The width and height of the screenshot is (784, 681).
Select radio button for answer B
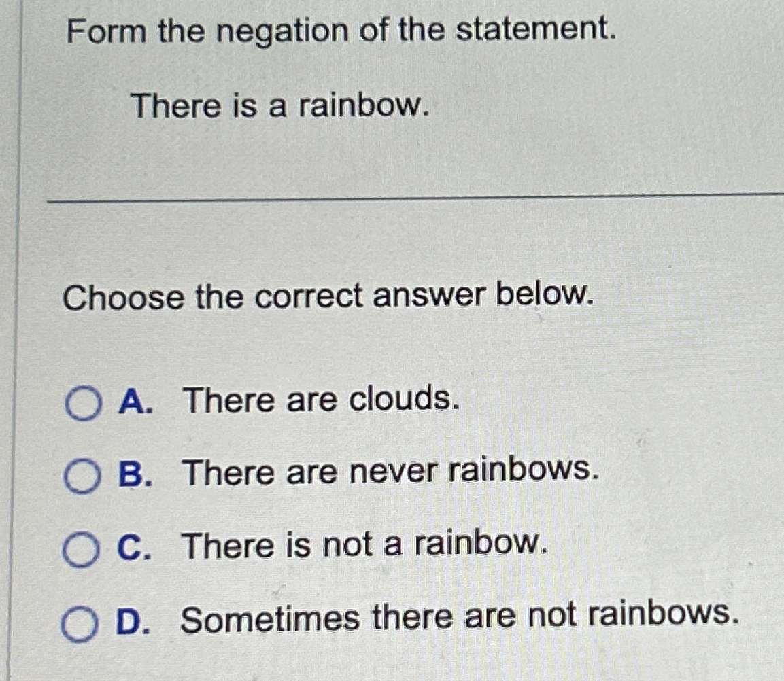[x=82, y=476]
